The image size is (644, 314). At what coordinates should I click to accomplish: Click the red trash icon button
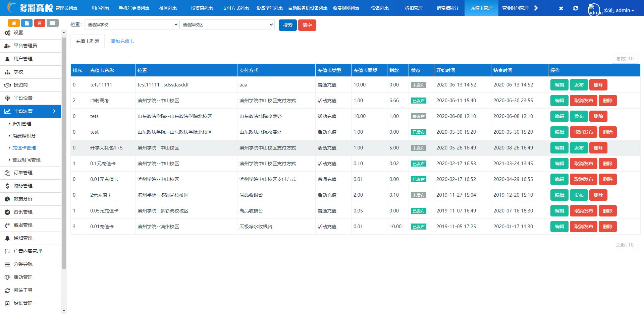click(x=40, y=23)
